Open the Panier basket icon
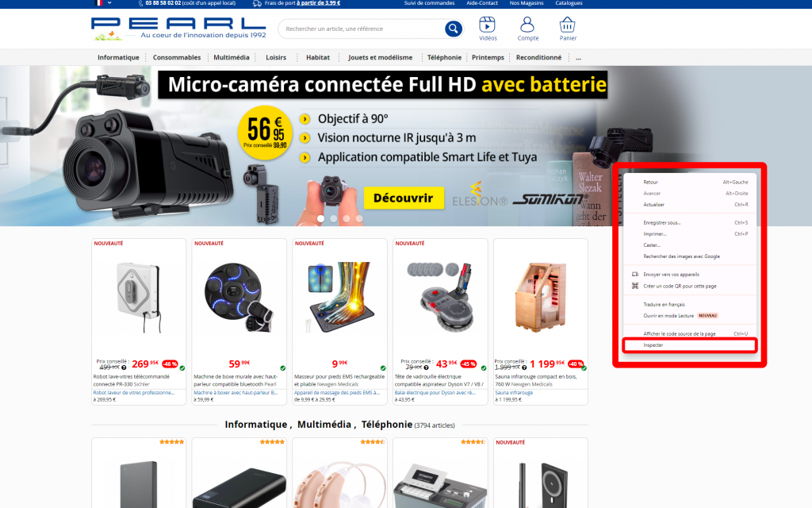 (x=568, y=29)
